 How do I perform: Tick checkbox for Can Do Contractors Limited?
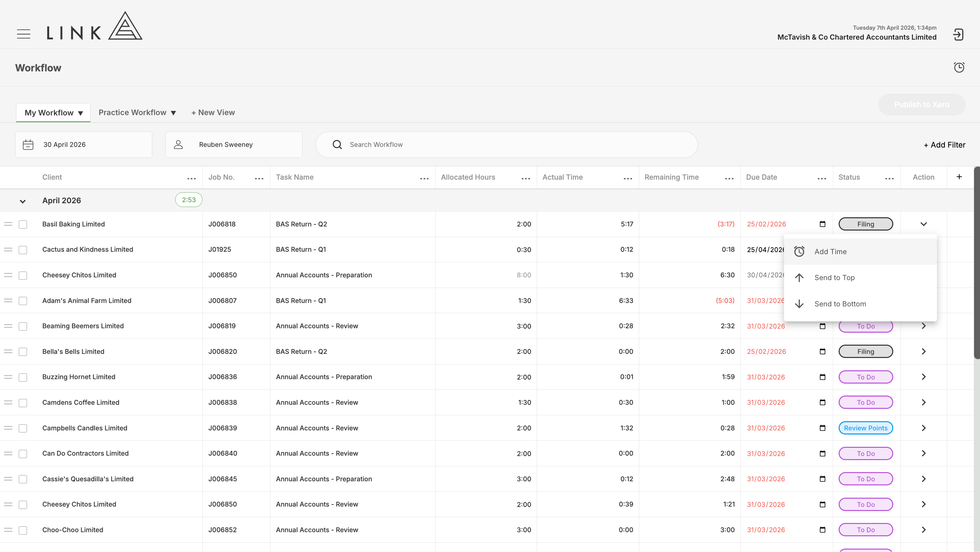tap(23, 454)
